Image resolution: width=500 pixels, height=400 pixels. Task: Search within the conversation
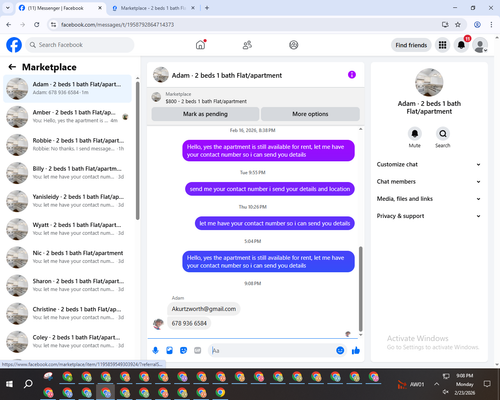pyautogui.click(x=443, y=134)
